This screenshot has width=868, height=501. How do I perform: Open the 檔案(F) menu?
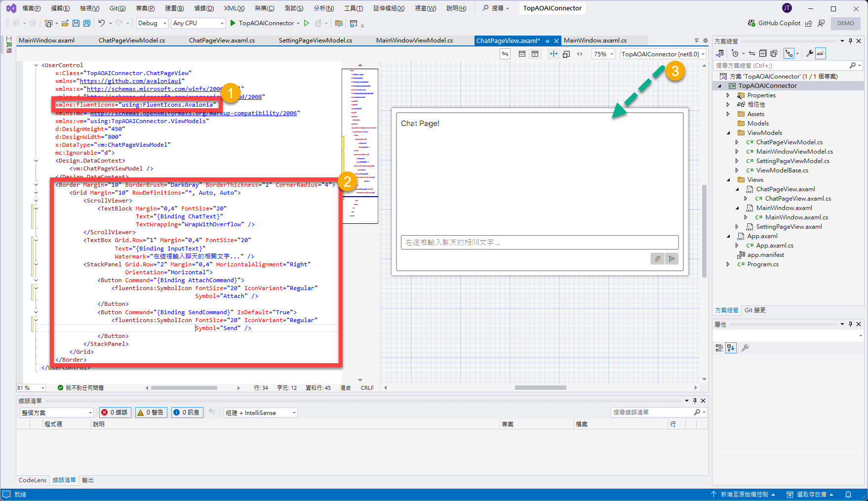[x=32, y=8]
